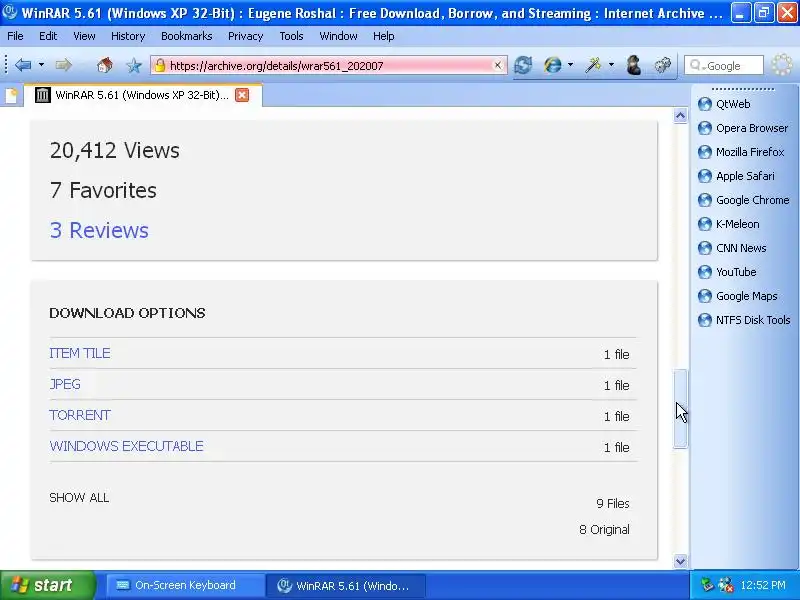Click the loading spinner throbber icon
800x600 pixels.
[782, 65]
